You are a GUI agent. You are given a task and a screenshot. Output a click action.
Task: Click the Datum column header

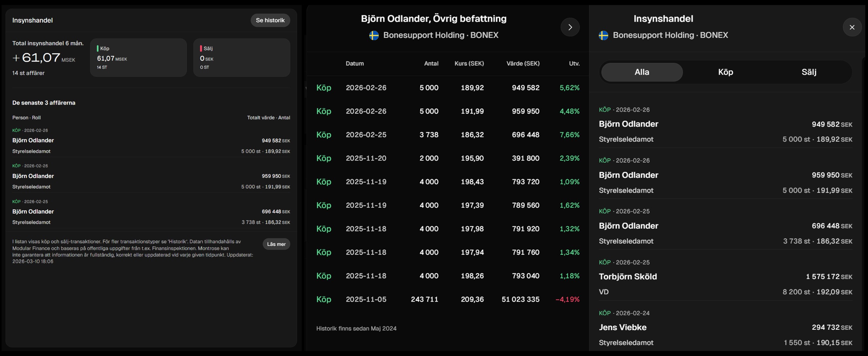coord(354,64)
